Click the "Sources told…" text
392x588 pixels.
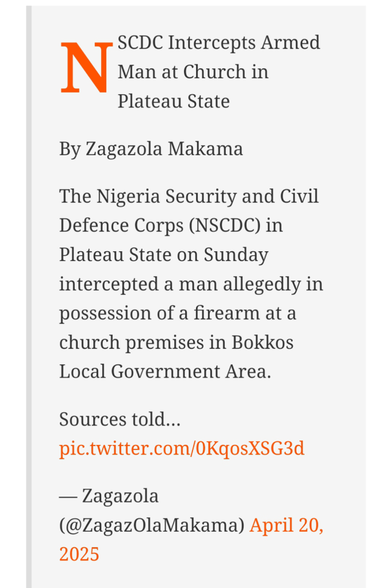(x=120, y=420)
